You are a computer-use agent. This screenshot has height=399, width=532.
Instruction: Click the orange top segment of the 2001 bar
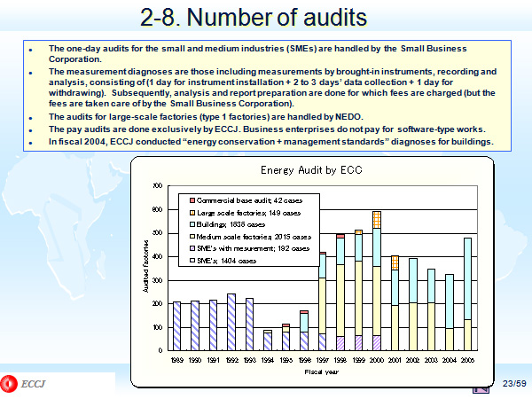click(x=395, y=263)
